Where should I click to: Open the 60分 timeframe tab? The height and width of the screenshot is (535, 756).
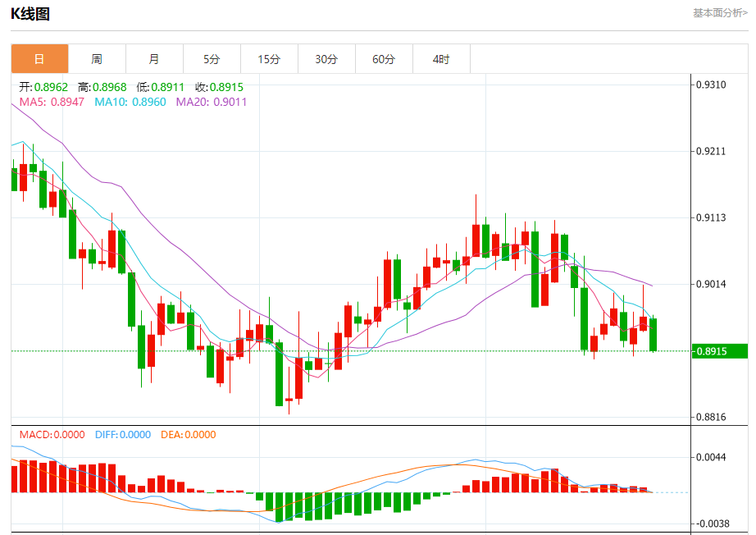(384, 59)
